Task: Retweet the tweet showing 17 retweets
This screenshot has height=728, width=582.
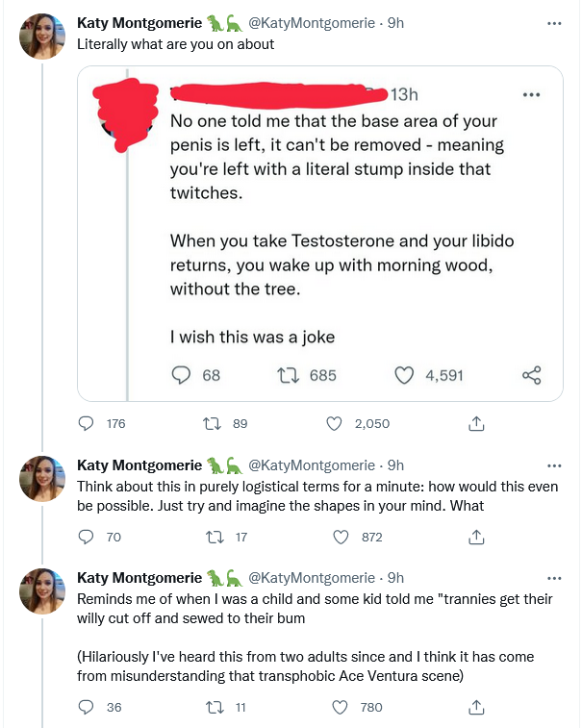Action: pyautogui.click(x=215, y=538)
